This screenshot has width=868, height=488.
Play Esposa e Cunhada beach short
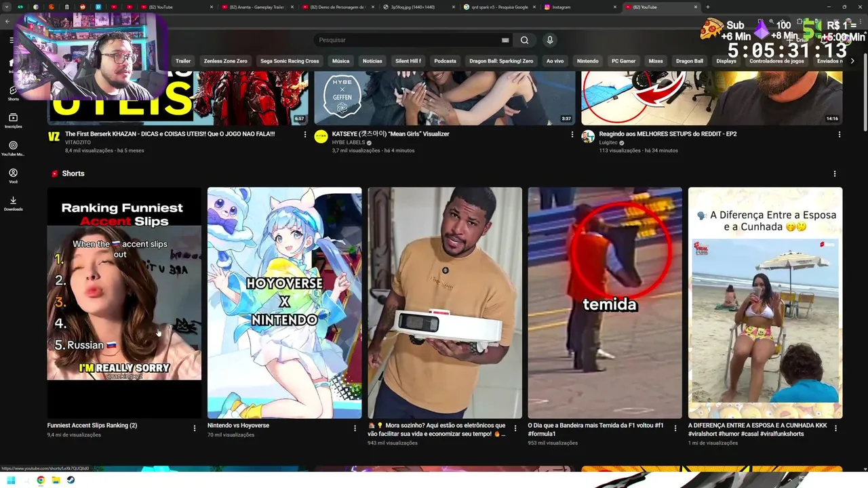click(x=765, y=302)
